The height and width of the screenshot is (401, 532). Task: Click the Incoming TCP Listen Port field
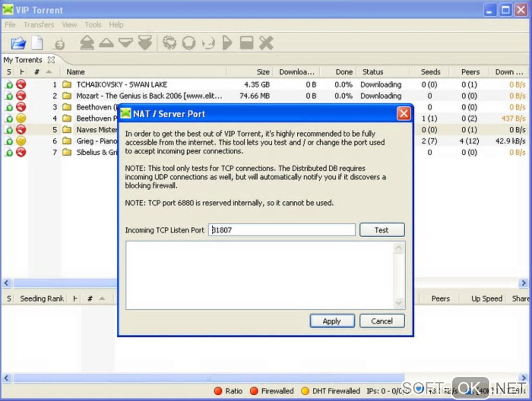[282, 230]
